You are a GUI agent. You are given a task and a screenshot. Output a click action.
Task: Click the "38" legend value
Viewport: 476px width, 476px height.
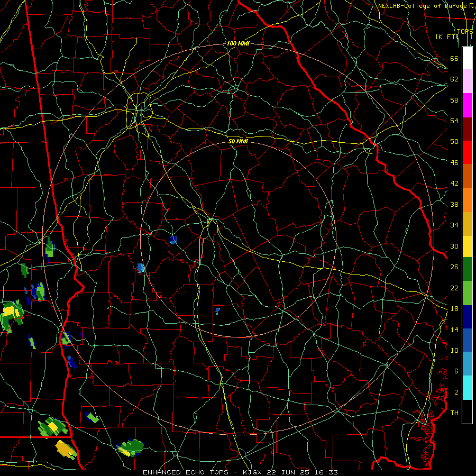point(454,204)
